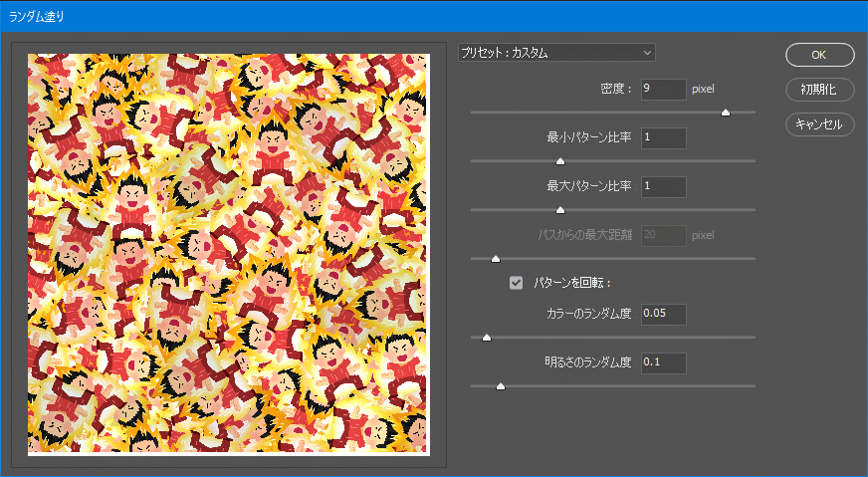Click the ランダム塗り dialog title

pyautogui.click(x=37, y=17)
